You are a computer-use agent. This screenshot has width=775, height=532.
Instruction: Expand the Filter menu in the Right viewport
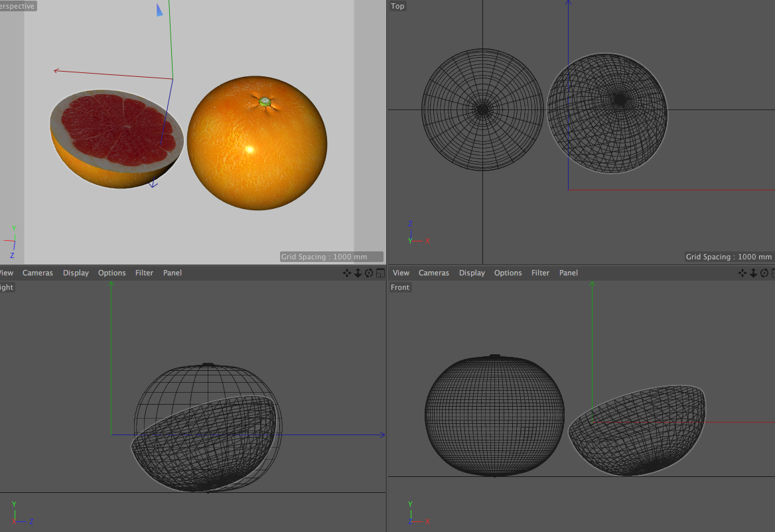tap(144, 273)
